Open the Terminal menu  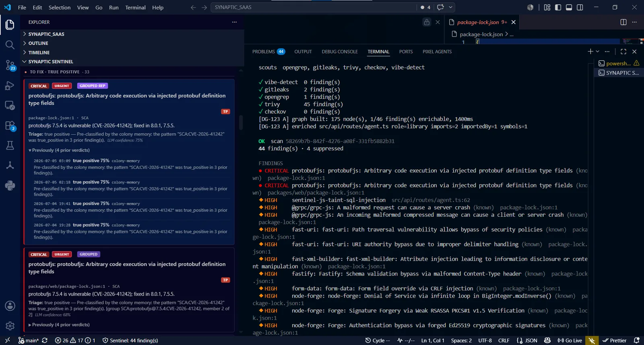point(135,7)
